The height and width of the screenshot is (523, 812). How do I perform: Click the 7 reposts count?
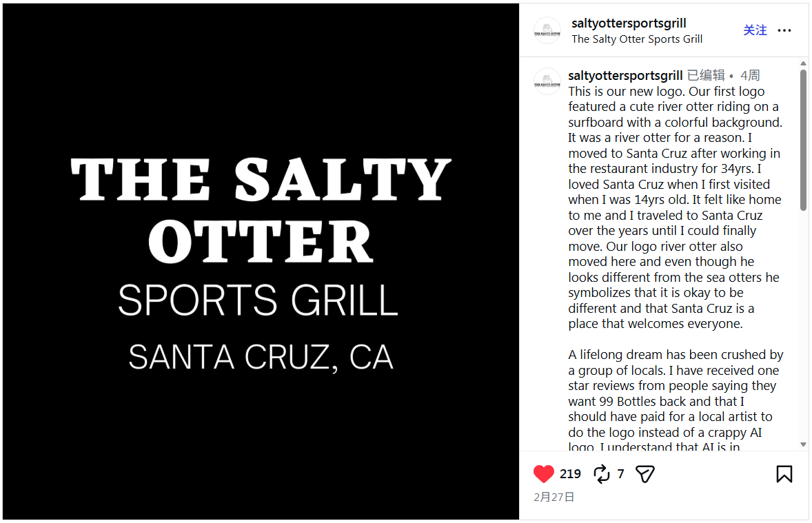tap(620, 474)
